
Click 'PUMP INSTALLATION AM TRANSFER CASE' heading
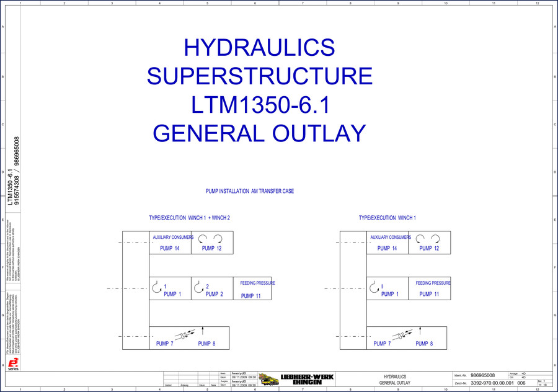(x=250, y=191)
